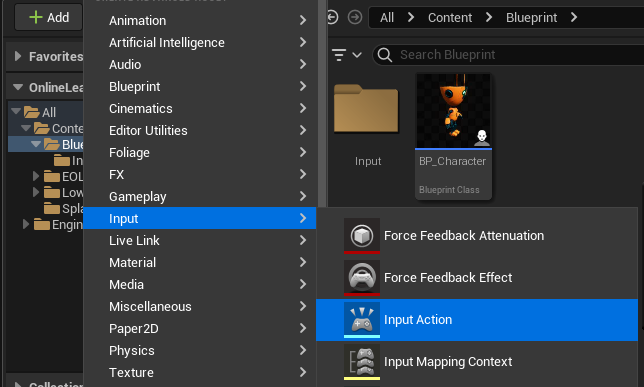Click Content in the breadcrumb path

[450, 18]
